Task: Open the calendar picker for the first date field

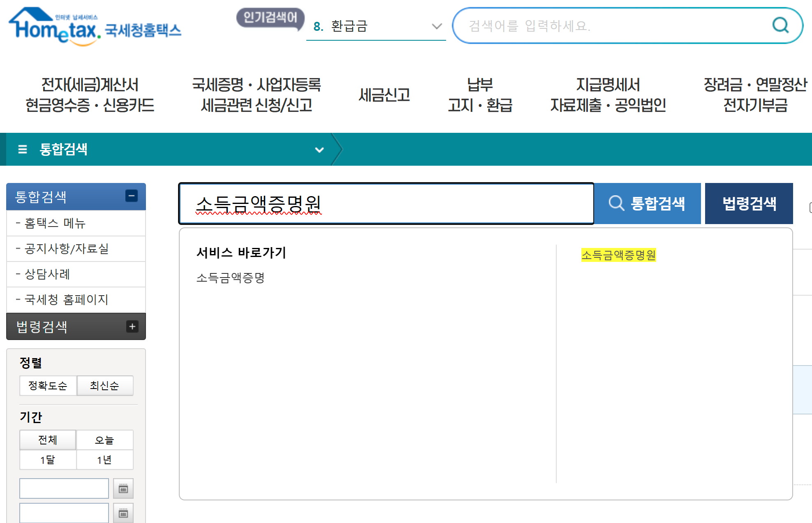Action: click(123, 488)
